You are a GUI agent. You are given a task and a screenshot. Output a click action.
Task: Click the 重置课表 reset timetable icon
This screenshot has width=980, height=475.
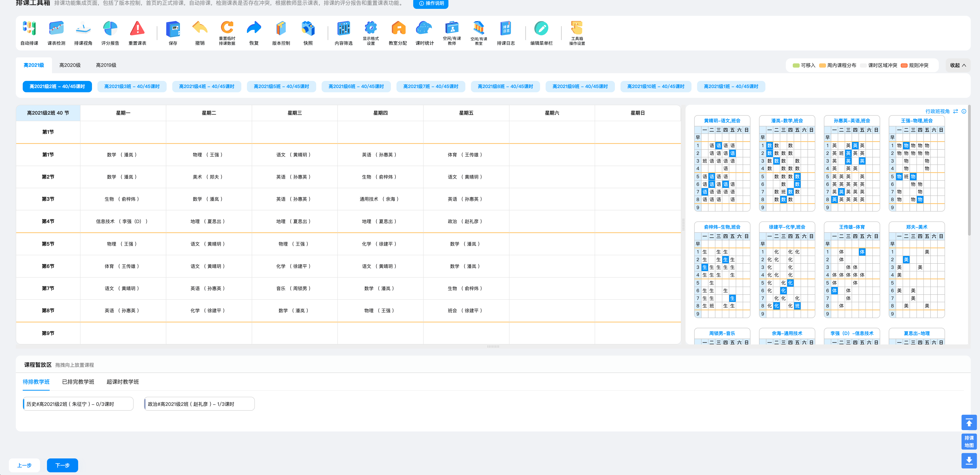[x=137, y=28]
